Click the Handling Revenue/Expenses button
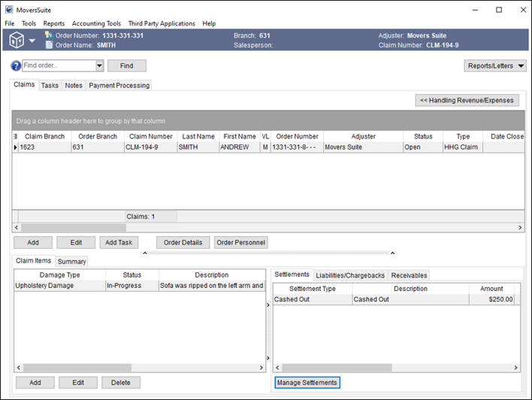Image resolution: width=532 pixels, height=400 pixels. tap(467, 100)
